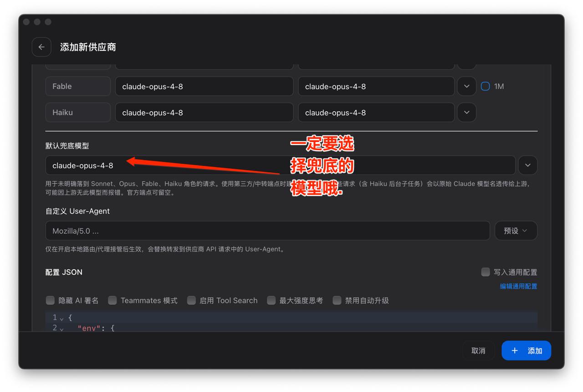Enable the 最大强度思考 checkbox
This screenshot has width=583, height=392.
[271, 300]
